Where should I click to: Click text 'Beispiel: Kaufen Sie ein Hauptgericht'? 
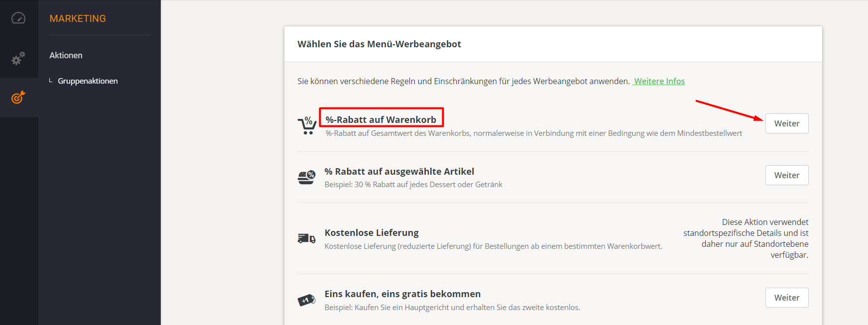(x=452, y=307)
